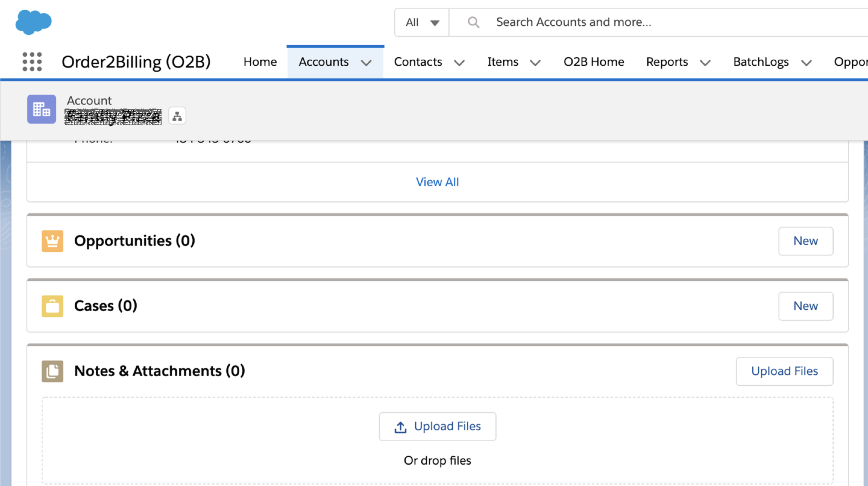Image resolution: width=868 pixels, height=486 pixels.
Task: Open the All search scope dropdown
Action: [421, 22]
